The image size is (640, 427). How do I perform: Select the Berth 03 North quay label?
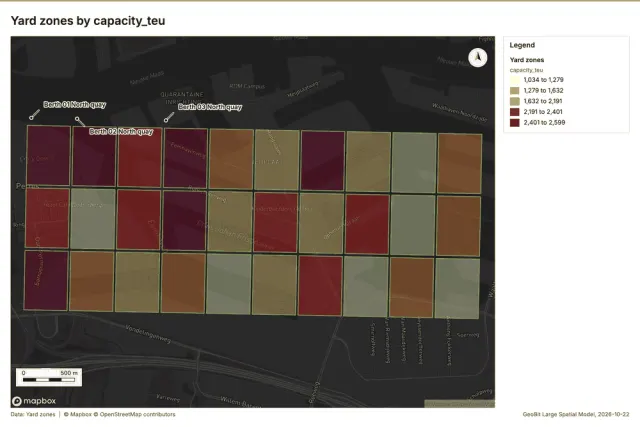[210, 107]
